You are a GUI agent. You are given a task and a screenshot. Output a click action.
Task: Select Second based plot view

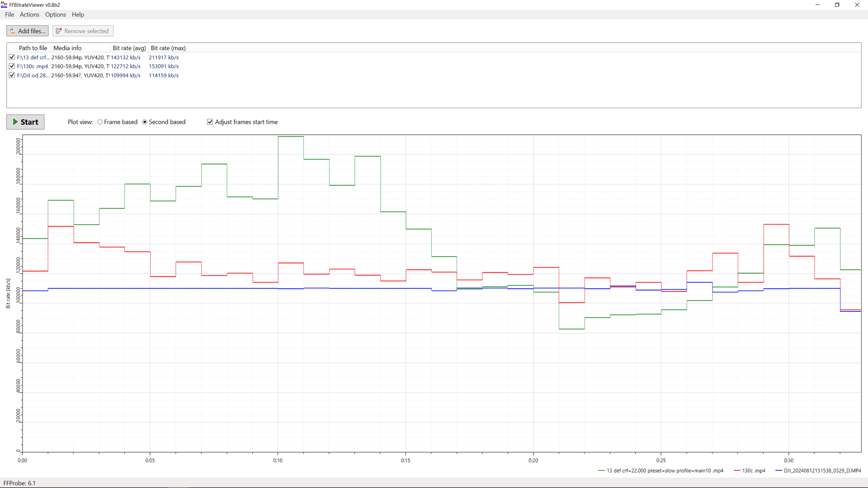[145, 122]
